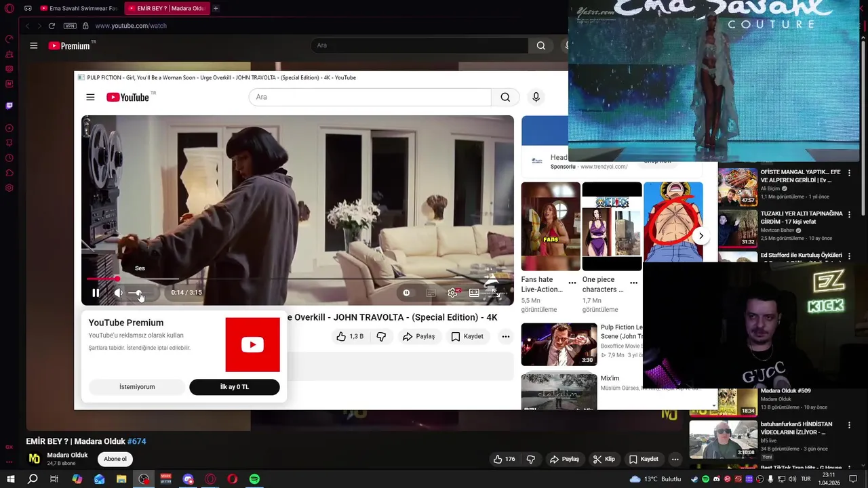Click inner YouTube search magnifier button
Image resolution: width=868 pixels, height=488 pixels.
(x=505, y=97)
